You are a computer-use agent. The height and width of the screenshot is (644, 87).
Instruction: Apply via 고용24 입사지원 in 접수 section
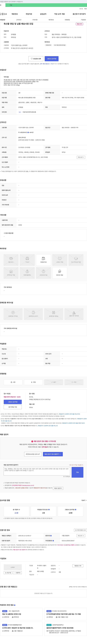point(13,402)
